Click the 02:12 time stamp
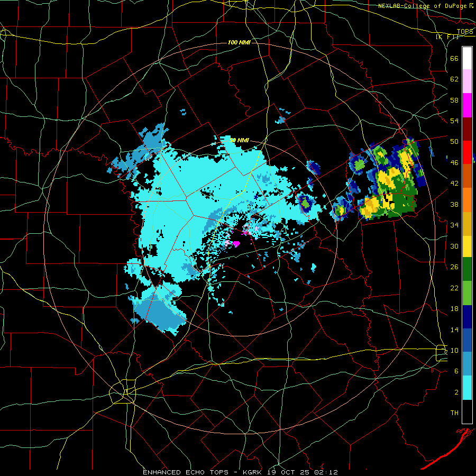 [x=327, y=472]
